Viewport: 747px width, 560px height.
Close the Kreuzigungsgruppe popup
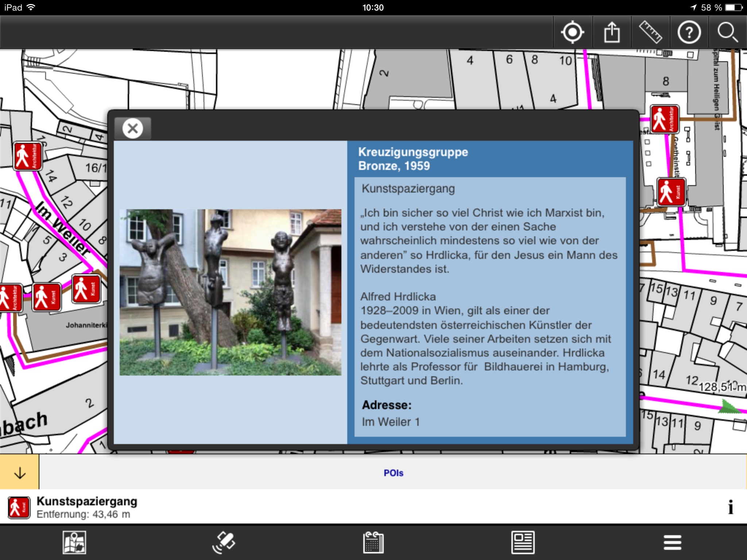pos(133,128)
